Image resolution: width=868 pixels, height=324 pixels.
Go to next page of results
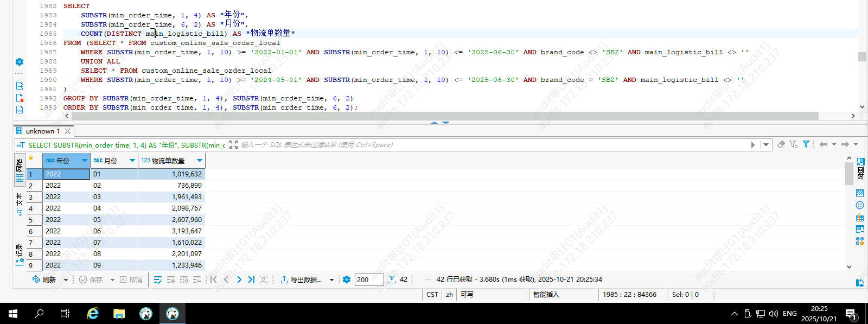click(239, 279)
